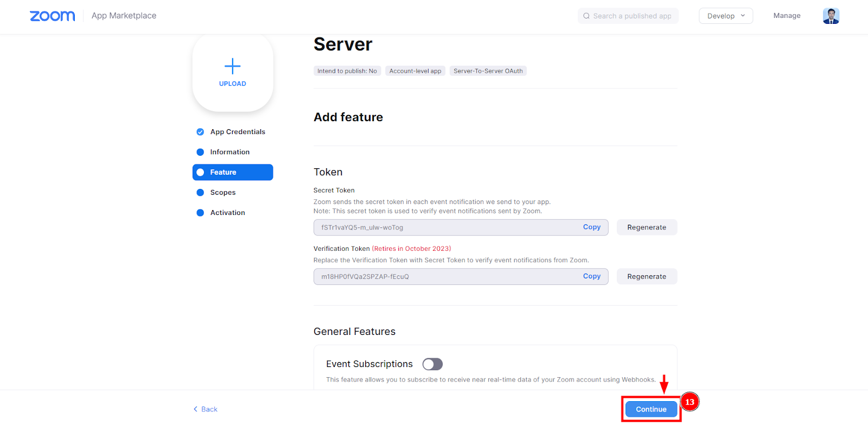868x425 pixels.
Task: Click the Continue button
Action: point(651,409)
